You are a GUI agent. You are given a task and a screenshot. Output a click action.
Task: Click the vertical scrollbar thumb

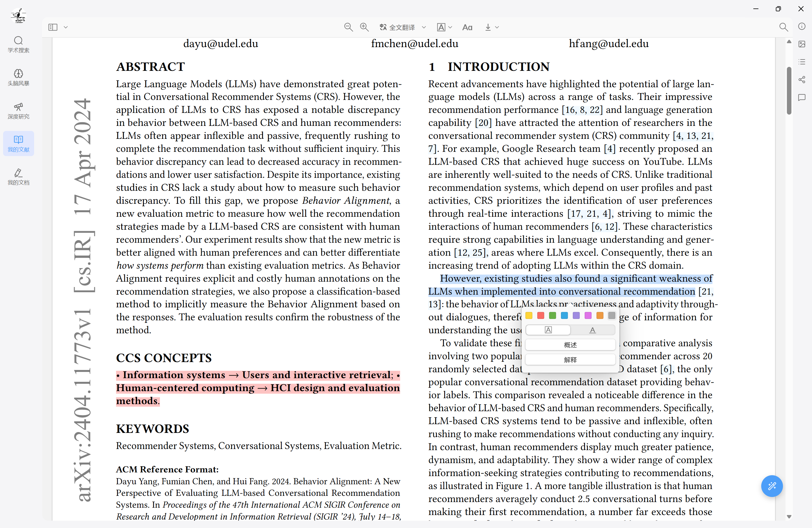[789, 91]
